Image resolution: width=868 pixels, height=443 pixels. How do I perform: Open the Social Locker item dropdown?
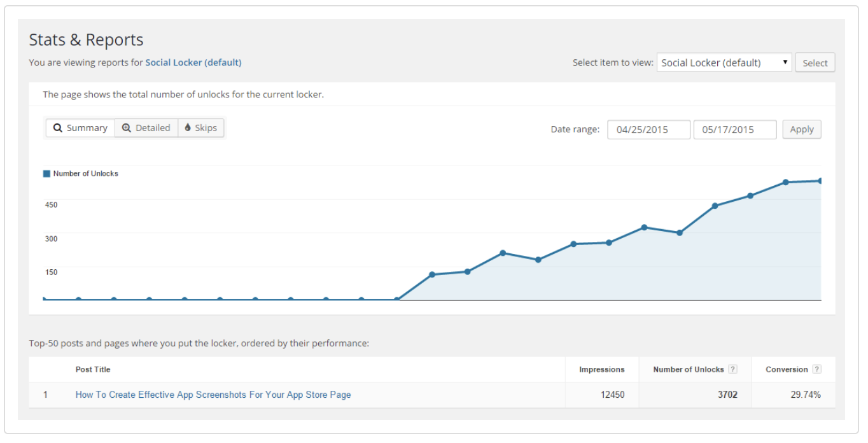pyautogui.click(x=724, y=62)
